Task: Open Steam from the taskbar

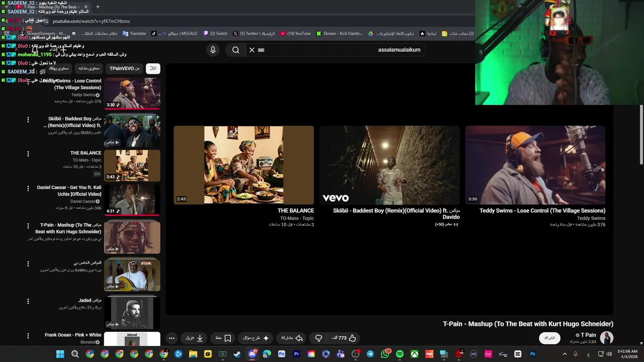Action: (x=237, y=354)
